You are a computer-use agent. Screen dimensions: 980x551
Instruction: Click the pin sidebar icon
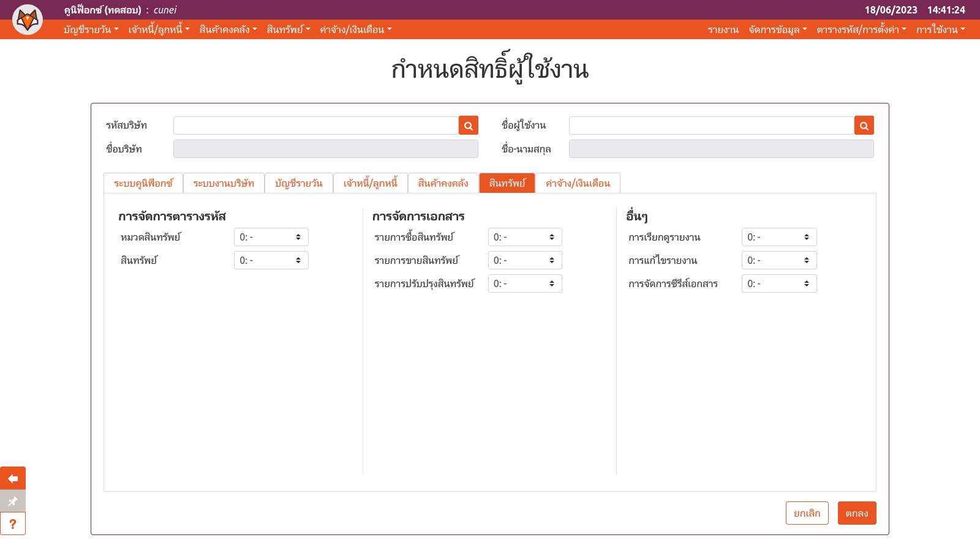coord(13,501)
